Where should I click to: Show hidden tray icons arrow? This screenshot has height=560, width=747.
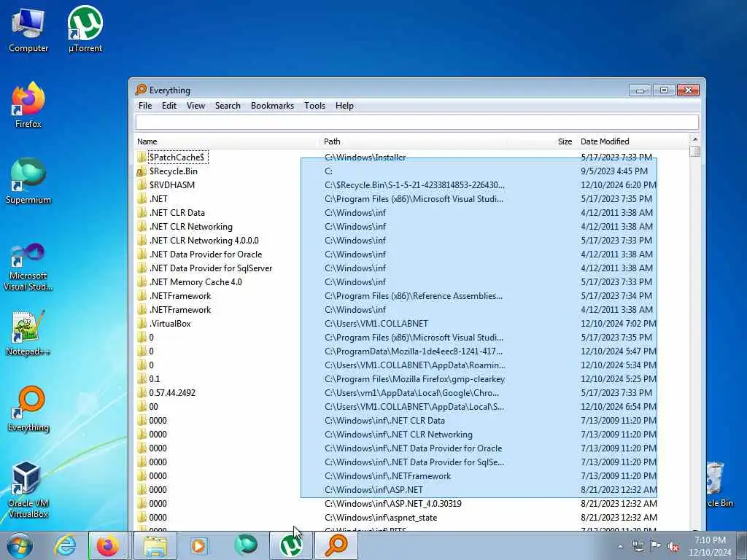(x=620, y=547)
